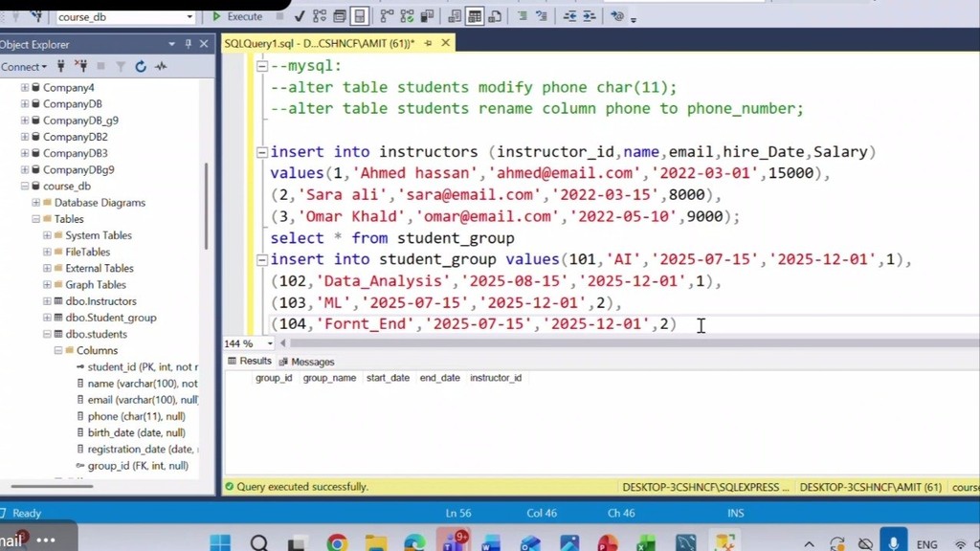980x551 pixels.
Task: Click the instructor_id column header
Action: tap(496, 378)
